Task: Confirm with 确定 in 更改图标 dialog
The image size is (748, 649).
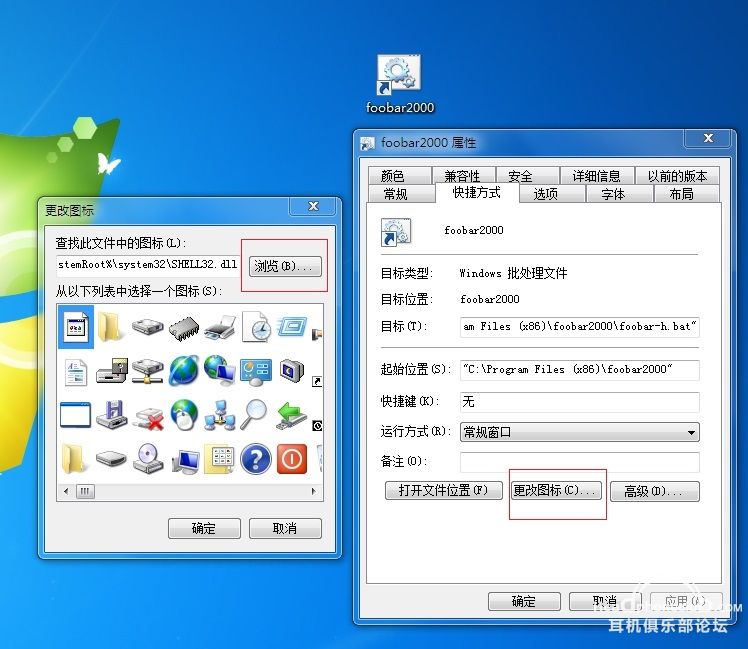Action: click(x=204, y=528)
